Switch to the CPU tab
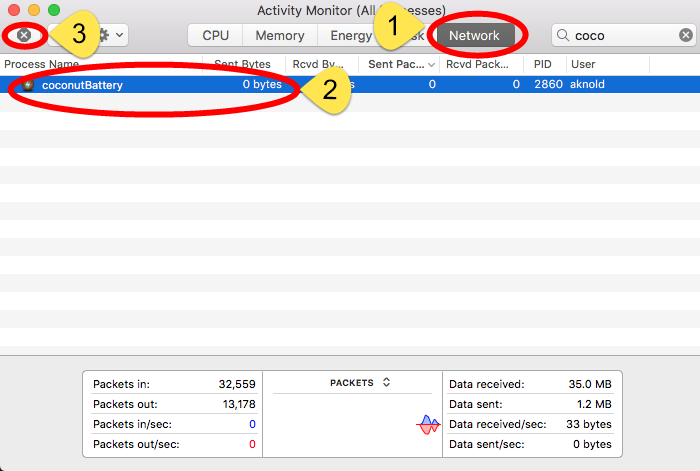Viewport: 700px width, 471px height. (215, 35)
